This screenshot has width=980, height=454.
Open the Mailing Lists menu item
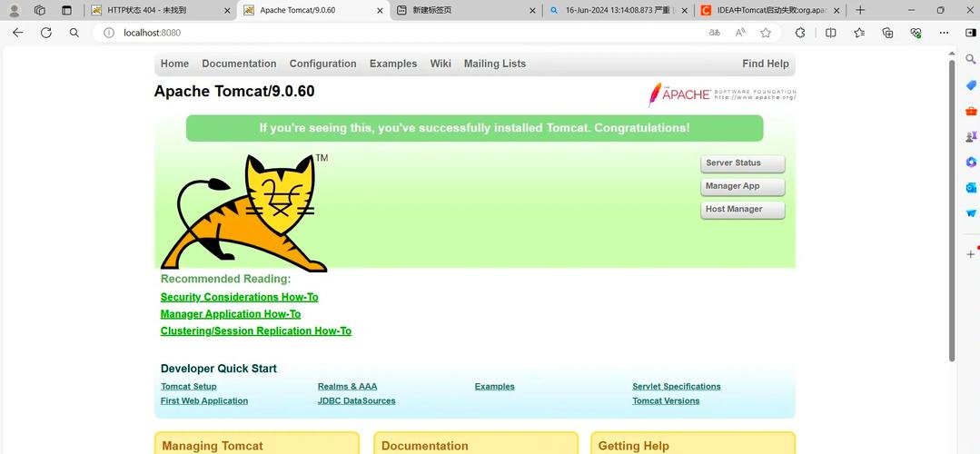pos(494,64)
